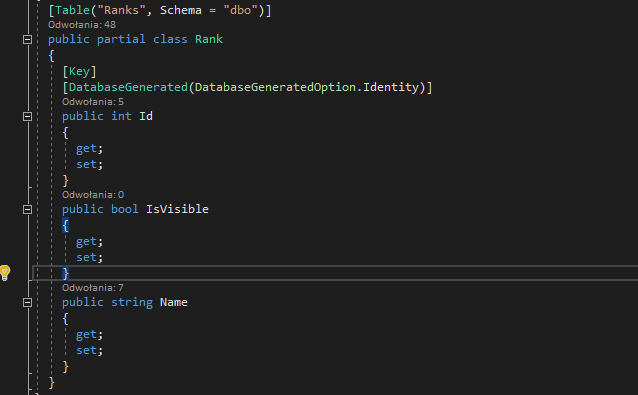Click the Rank class name
638x395 pixels.
(209, 39)
